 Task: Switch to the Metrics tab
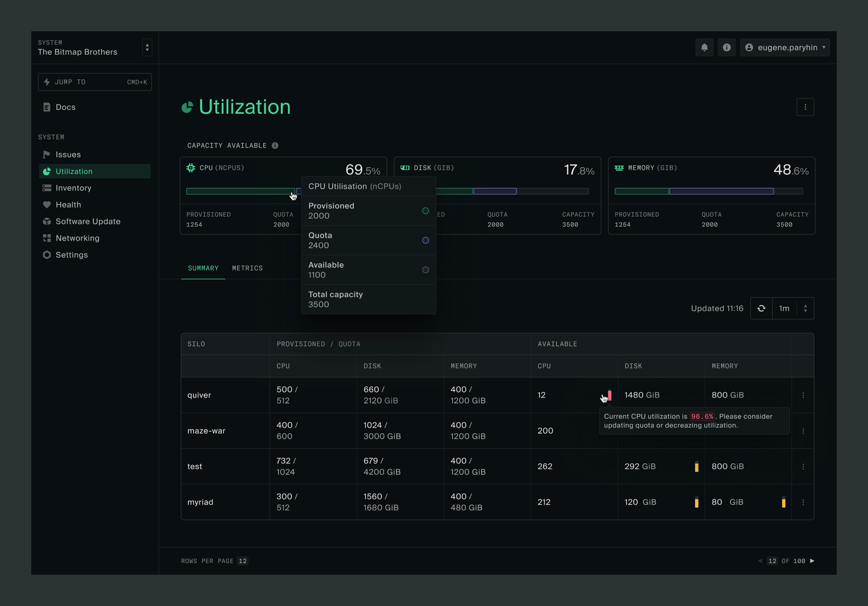(247, 268)
